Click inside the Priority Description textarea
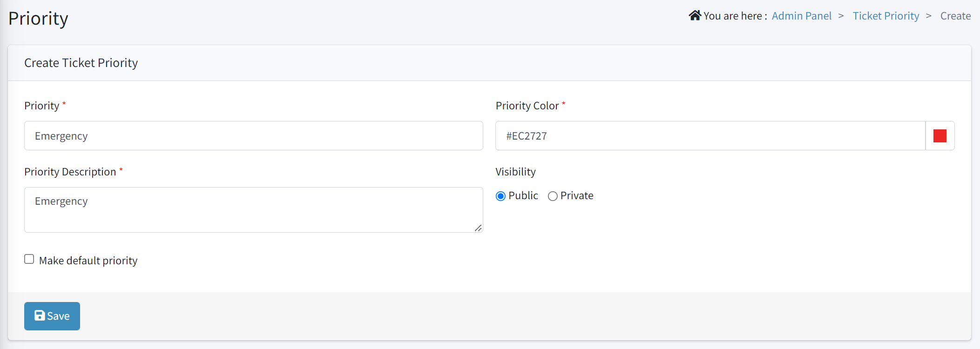 coord(253,209)
